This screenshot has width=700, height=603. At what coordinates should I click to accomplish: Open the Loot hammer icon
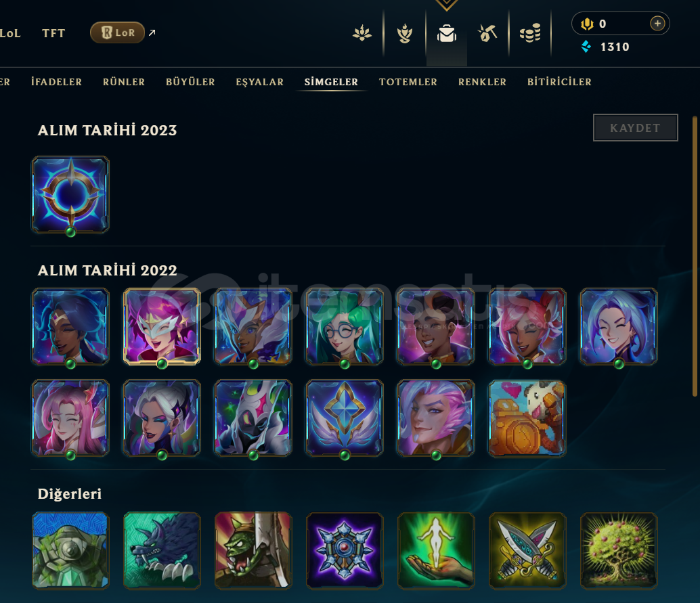point(487,33)
